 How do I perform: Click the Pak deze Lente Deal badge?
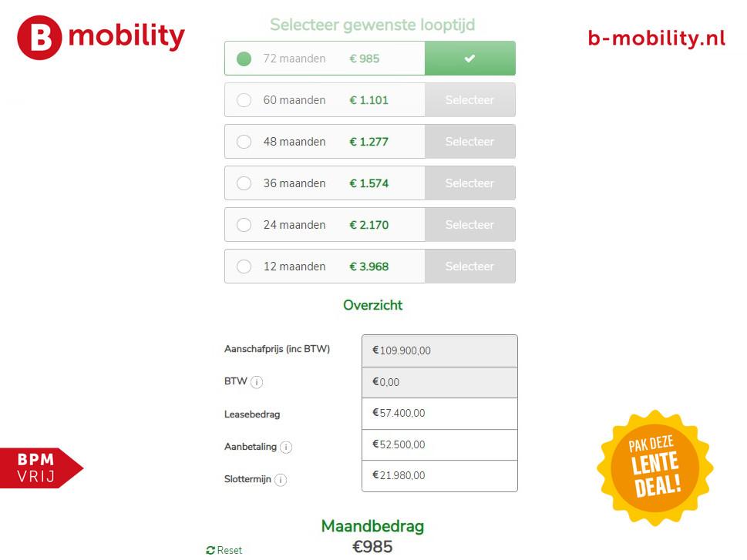[x=655, y=468]
